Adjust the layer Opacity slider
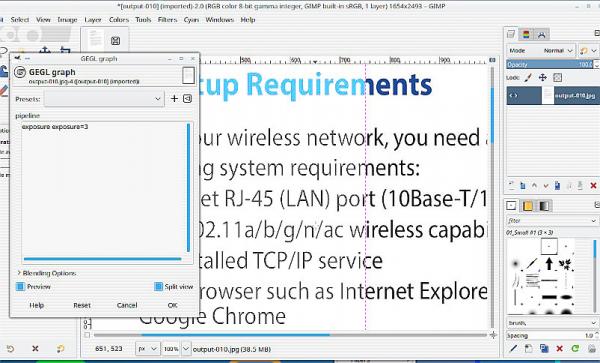 pyautogui.click(x=550, y=64)
